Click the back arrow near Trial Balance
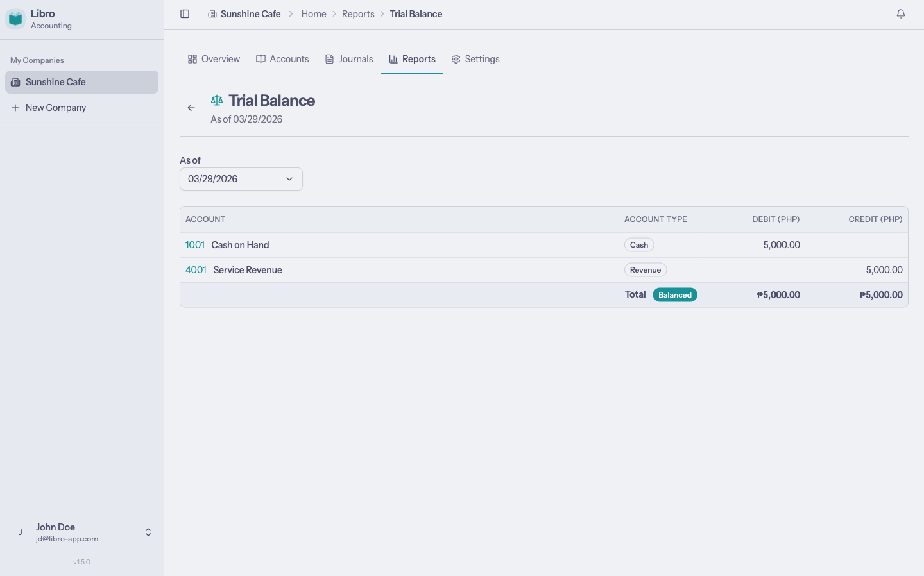 click(x=191, y=108)
